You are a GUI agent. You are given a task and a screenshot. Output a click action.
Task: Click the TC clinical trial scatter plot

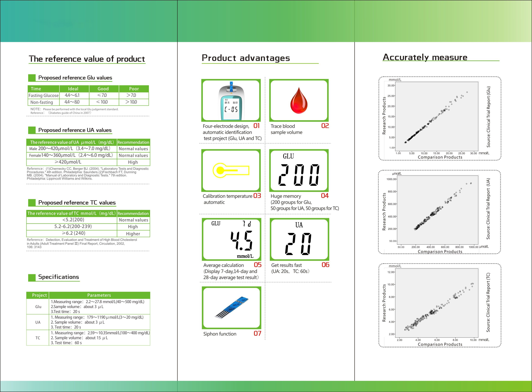[437, 303]
